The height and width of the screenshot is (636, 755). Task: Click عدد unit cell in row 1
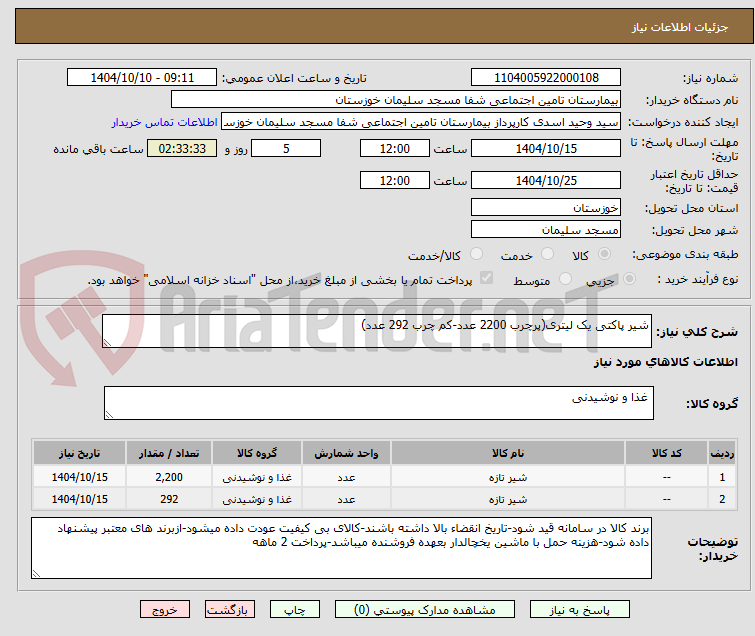(346, 477)
